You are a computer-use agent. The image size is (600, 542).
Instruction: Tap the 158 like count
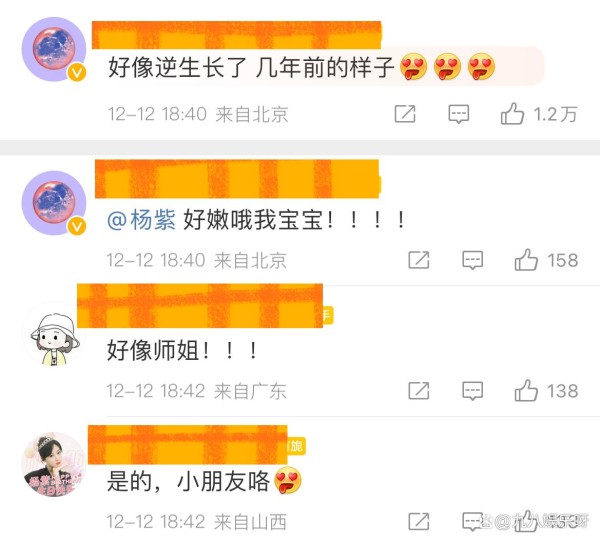click(562, 260)
